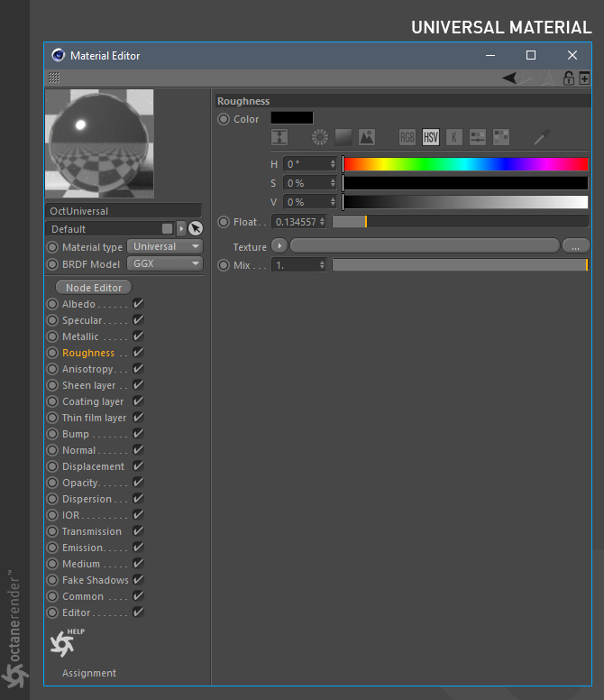Select the Editor channel
The width and height of the screenshot is (604, 700).
tap(77, 612)
